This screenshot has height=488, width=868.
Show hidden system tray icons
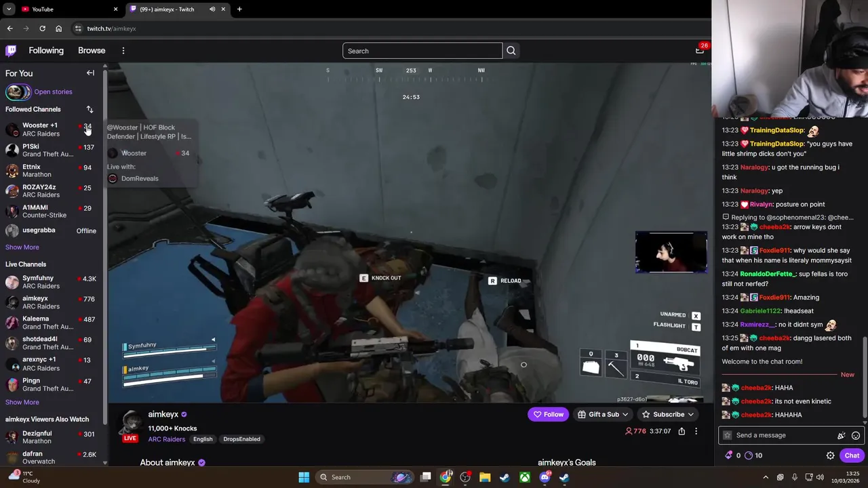(766, 477)
